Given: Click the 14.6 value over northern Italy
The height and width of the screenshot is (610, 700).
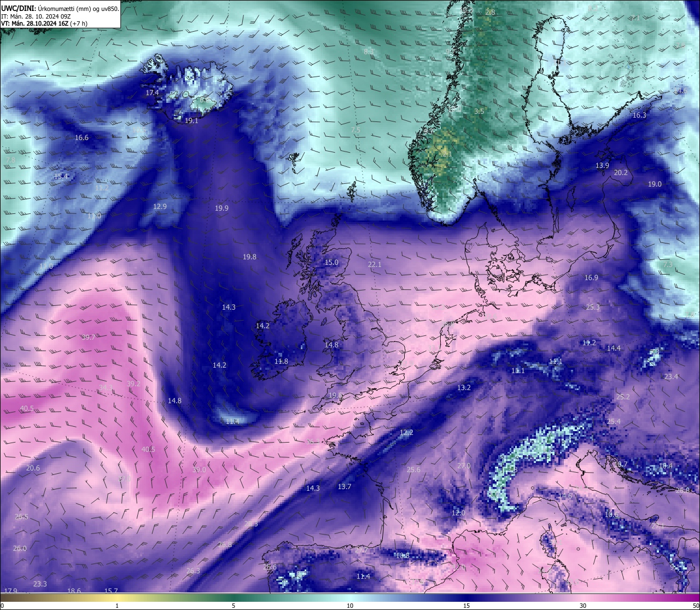Looking at the screenshot, I should click(x=565, y=496).
